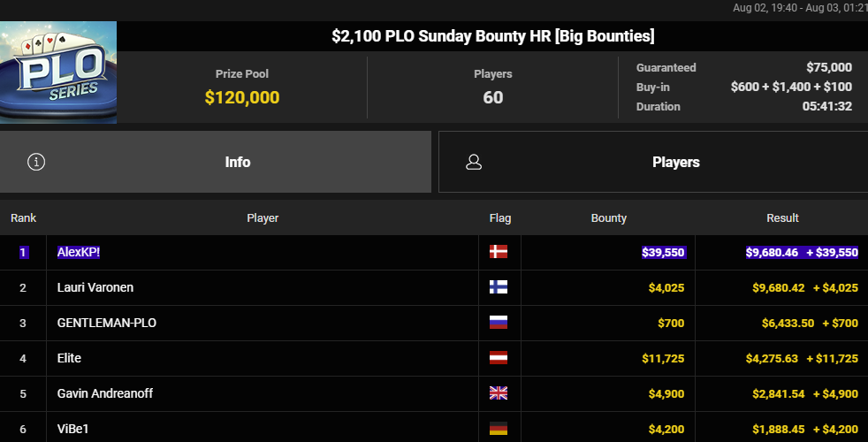Sort by the Bounty column header
868x442 pixels.
coord(608,218)
